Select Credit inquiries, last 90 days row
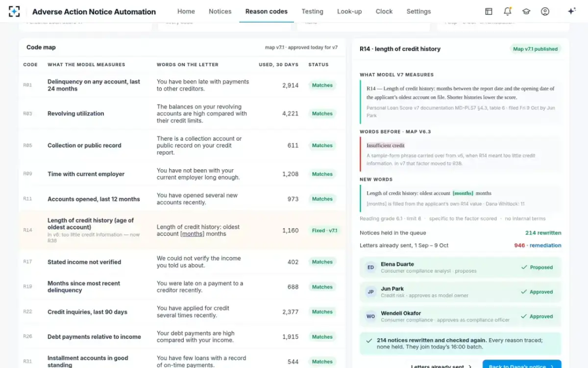This screenshot has width=588, height=368. 182,312
